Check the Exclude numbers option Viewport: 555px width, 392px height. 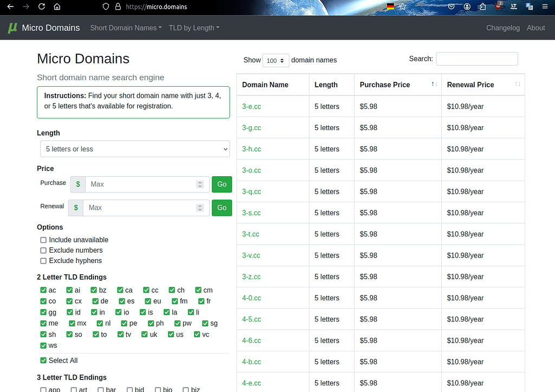[43, 250]
